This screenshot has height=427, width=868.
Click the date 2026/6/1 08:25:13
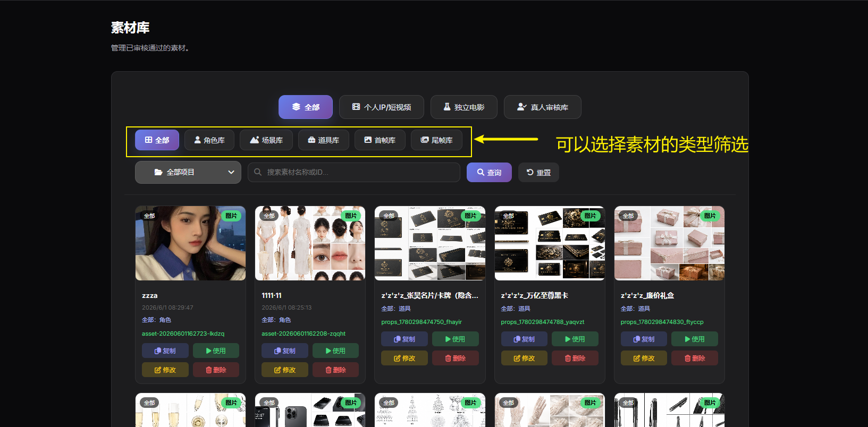[286, 308]
